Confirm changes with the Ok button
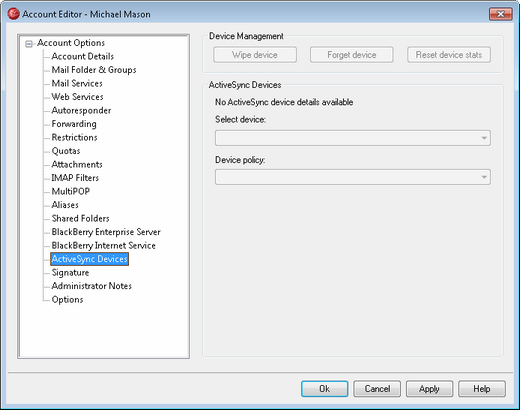This screenshot has height=410, width=520. tap(325, 389)
